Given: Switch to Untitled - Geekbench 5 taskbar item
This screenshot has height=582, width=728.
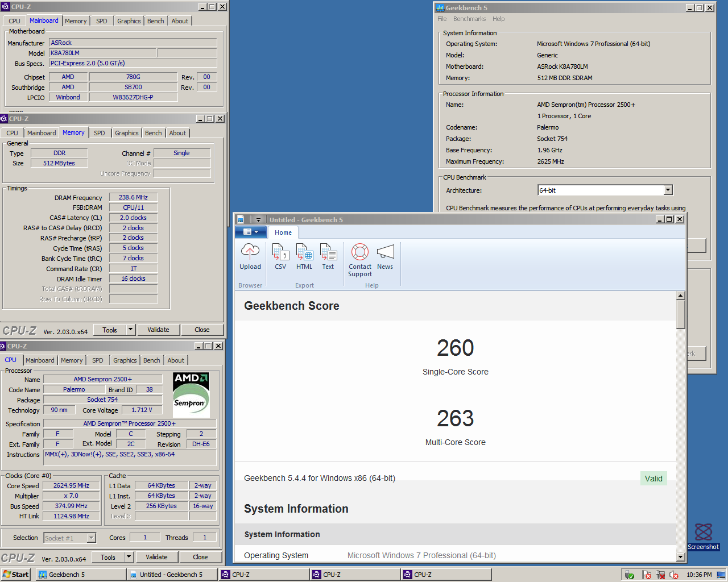Looking at the screenshot, I should pyautogui.click(x=172, y=575).
